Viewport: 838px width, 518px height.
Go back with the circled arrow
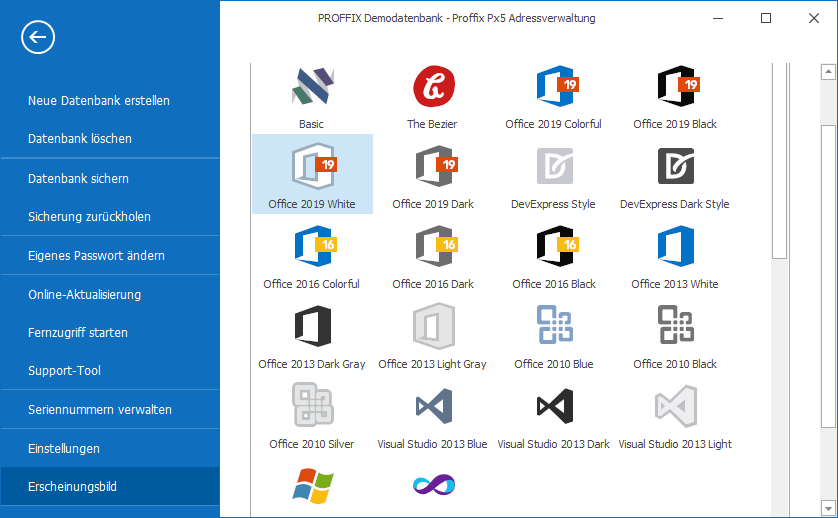(x=37, y=37)
